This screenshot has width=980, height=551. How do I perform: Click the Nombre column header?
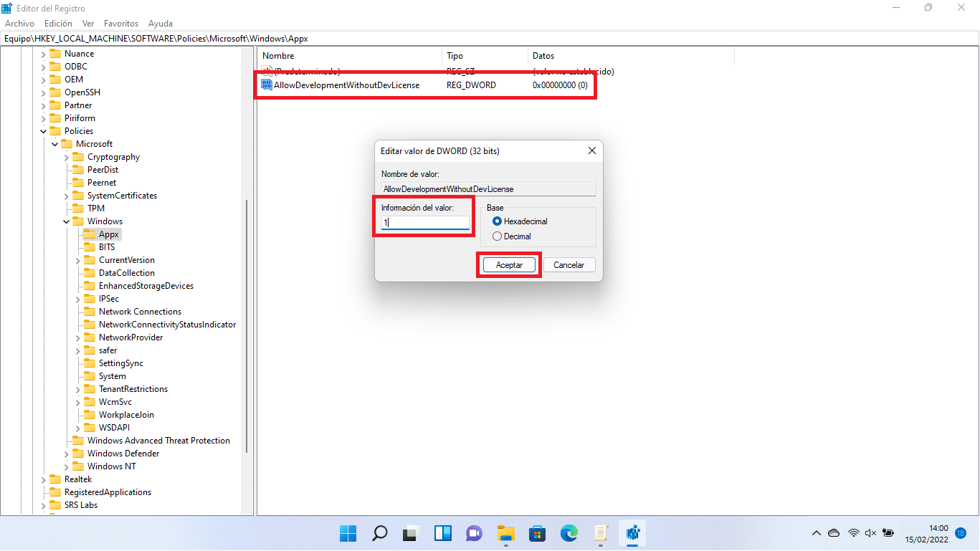(x=350, y=56)
